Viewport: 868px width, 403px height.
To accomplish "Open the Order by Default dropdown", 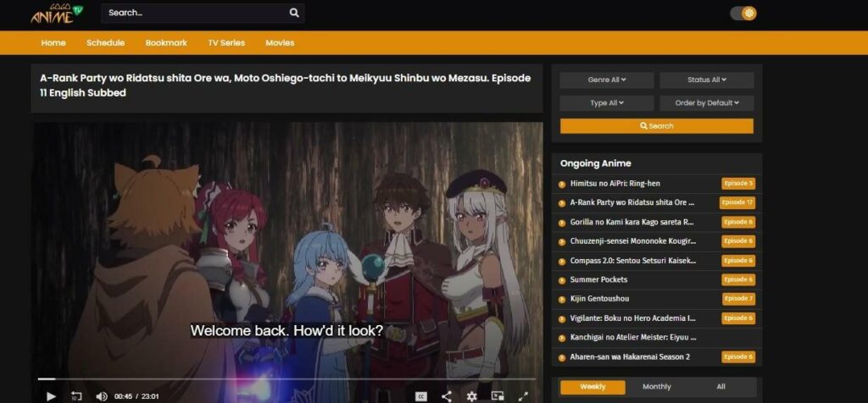I will point(707,103).
